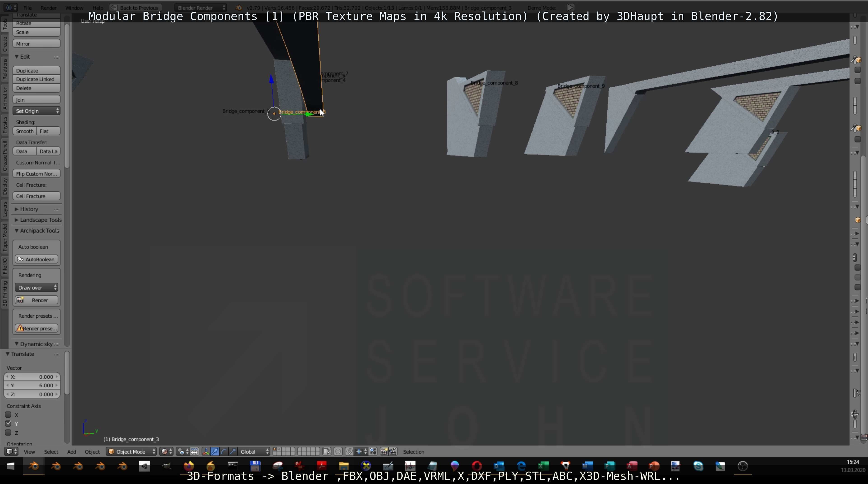
Task: Open the Info editor type icon in top bar
Action: point(11,7)
